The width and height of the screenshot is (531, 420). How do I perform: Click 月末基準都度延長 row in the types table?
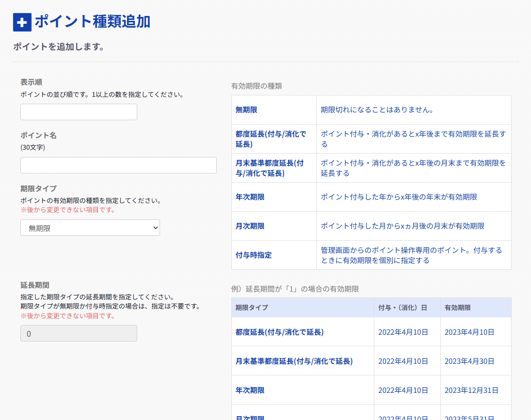270,168
